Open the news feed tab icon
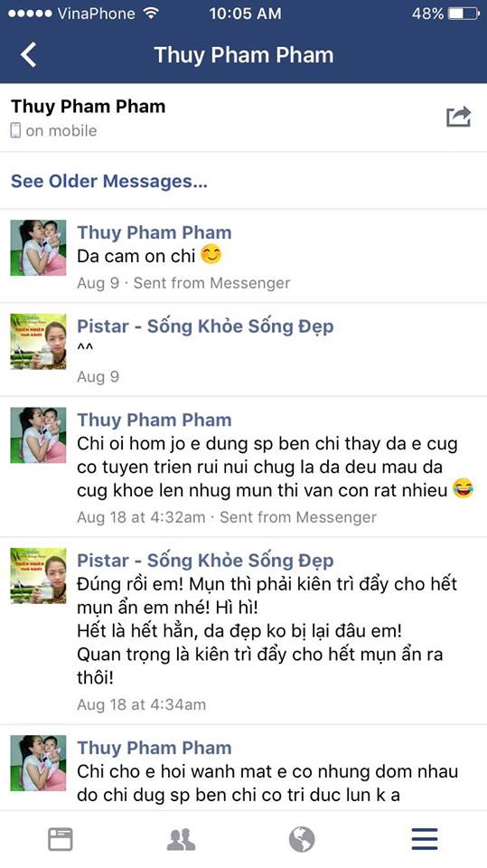 tap(61, 839)
